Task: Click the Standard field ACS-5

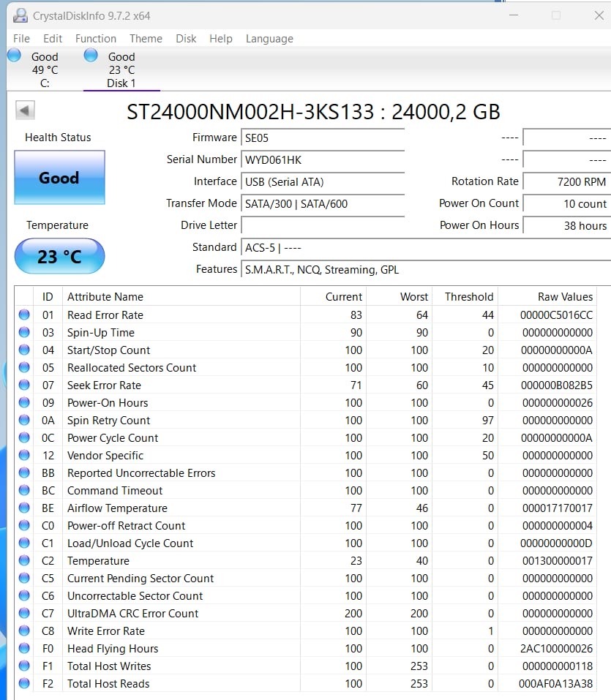Action: (x=426, y=247)
